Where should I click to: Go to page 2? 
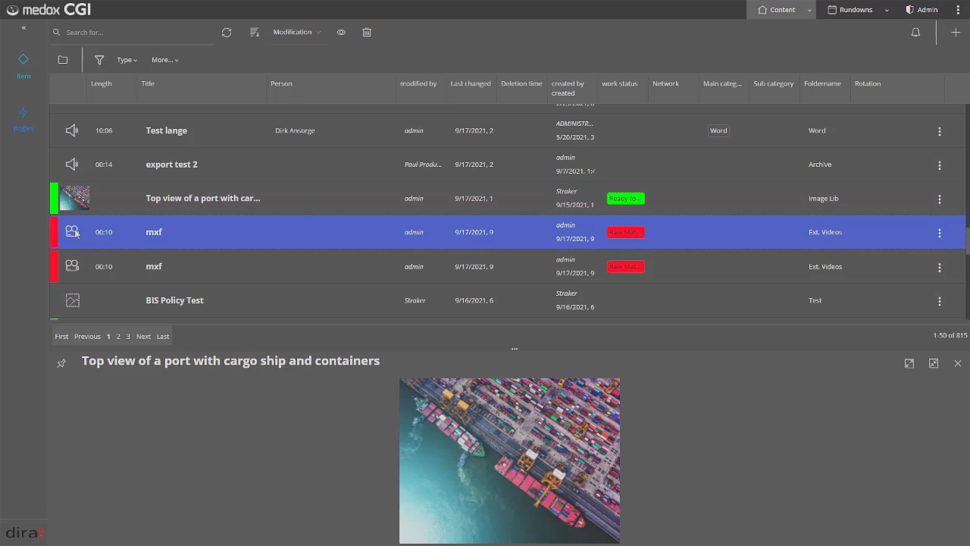point(118,336)
